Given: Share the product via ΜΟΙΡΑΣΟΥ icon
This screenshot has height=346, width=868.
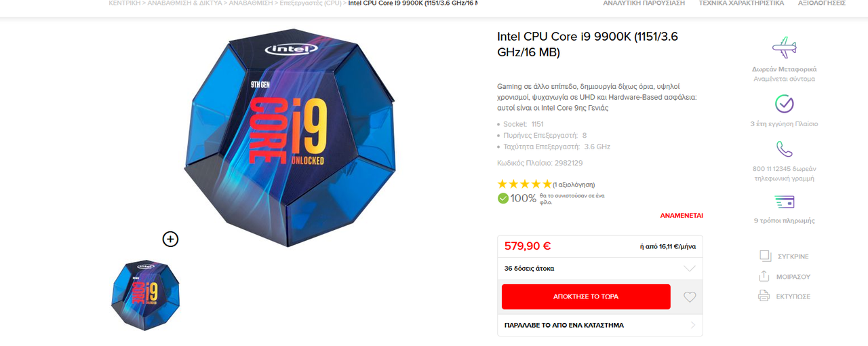Looking at the screenshot, I should coord(764,276).
